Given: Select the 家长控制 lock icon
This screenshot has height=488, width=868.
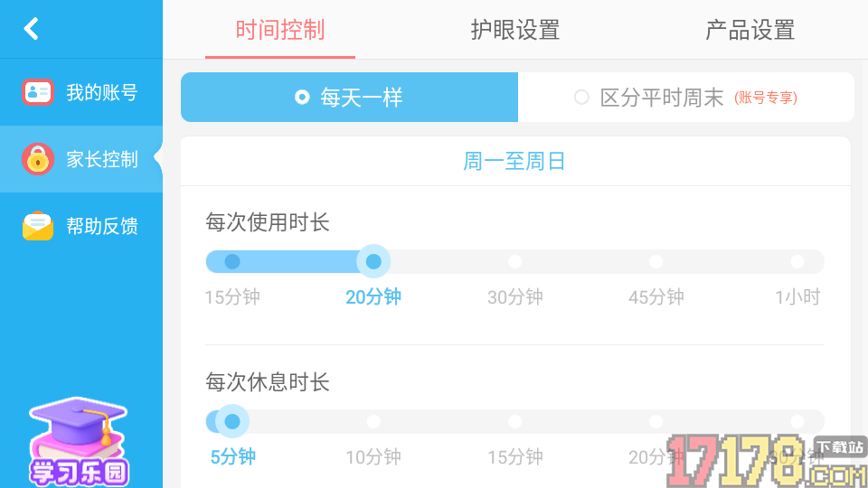Looking at the screenshot, I should (38, 159).
